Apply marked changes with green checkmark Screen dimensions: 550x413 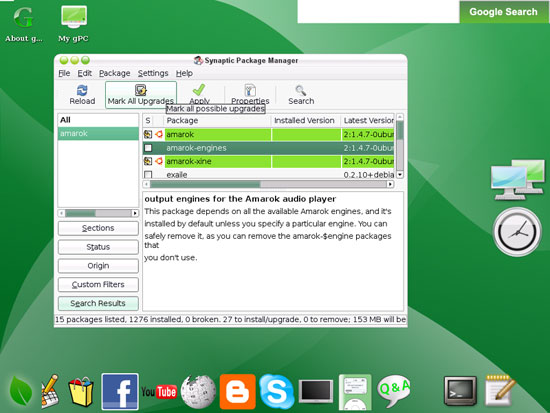point(199,90)
